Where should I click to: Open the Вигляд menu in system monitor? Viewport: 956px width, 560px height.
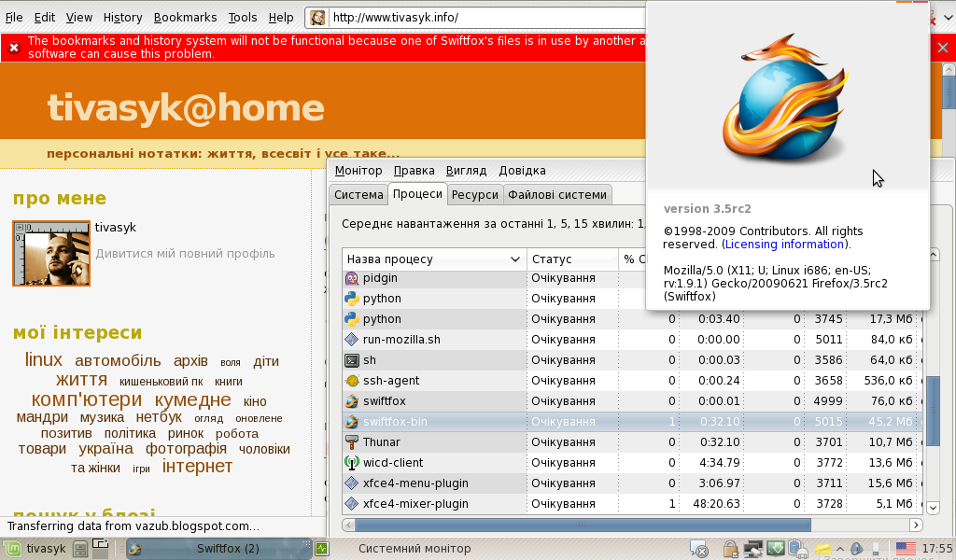[466, 171]
